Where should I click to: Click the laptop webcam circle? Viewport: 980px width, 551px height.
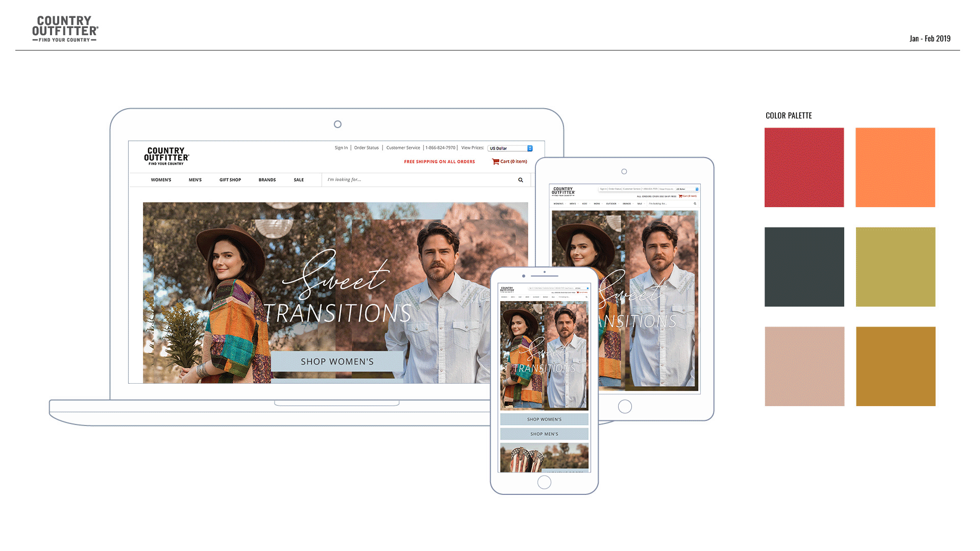[337, 124]
